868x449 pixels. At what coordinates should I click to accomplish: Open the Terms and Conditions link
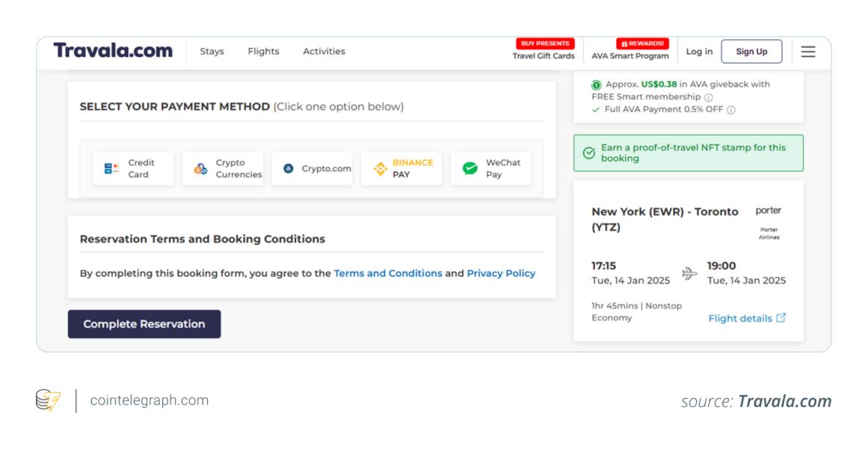pyautogui.click(x=388, y=273)
